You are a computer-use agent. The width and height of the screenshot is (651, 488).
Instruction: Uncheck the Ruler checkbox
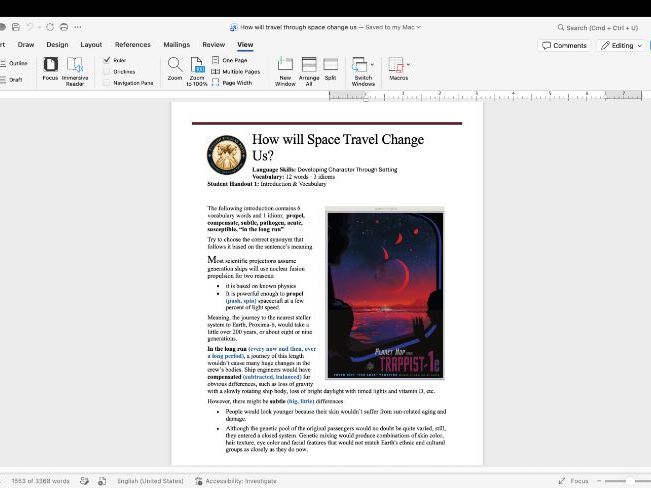[x=107, y=60]
